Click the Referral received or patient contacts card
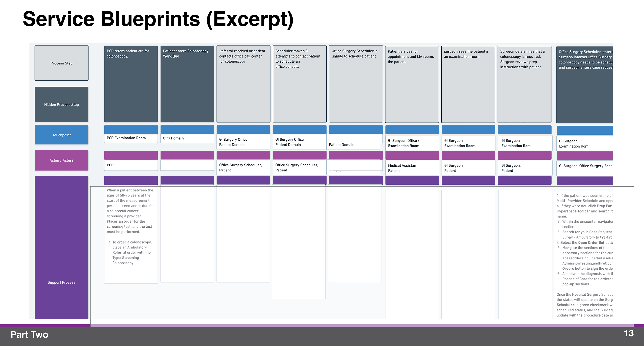644x346 pixels. click(x=243, y=84)
